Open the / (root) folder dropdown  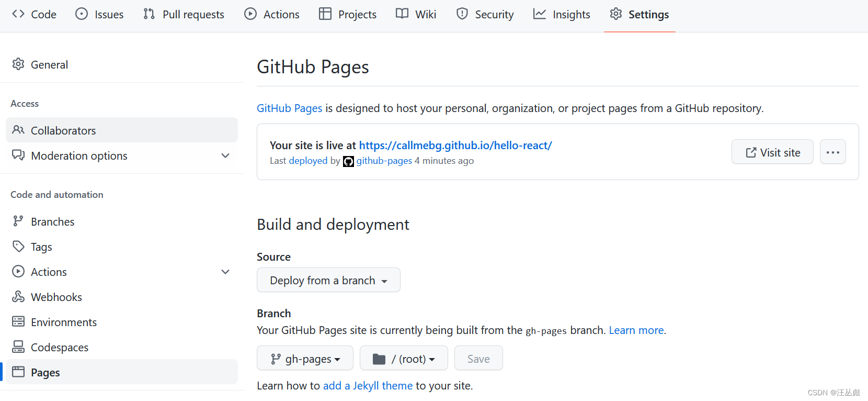coord(404,358)
